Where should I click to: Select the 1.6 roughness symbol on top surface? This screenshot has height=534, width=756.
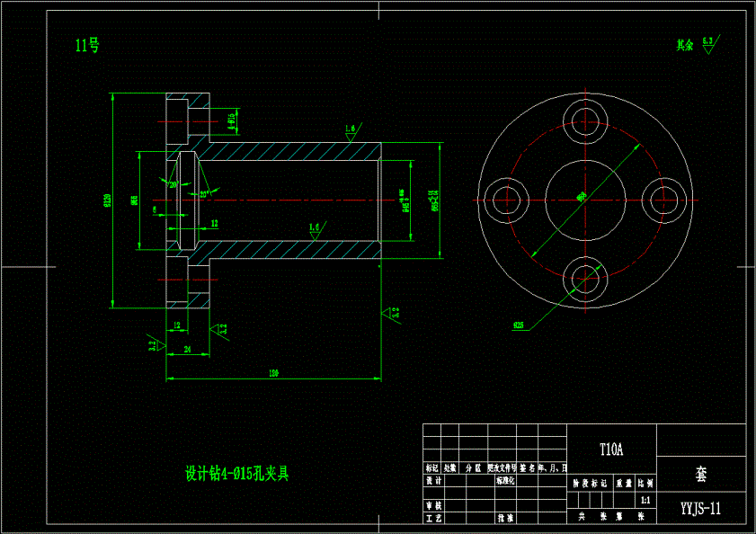coord(352,131)
